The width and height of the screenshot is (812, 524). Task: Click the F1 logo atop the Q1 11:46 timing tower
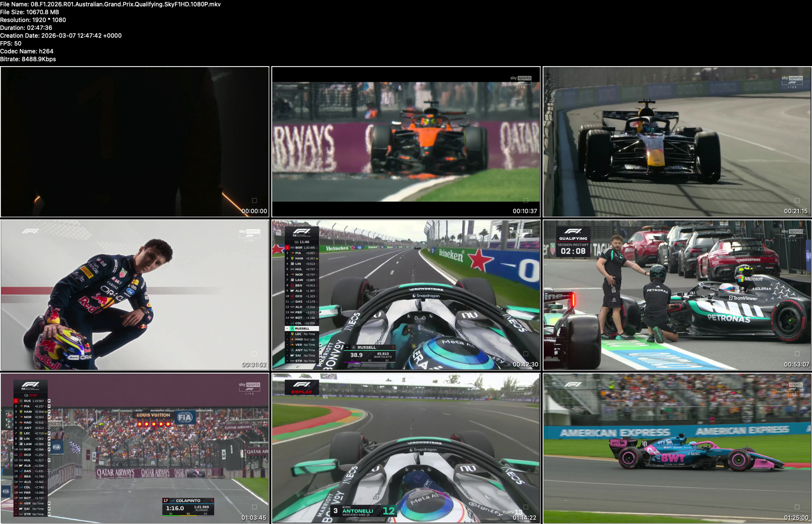(302, 232)
